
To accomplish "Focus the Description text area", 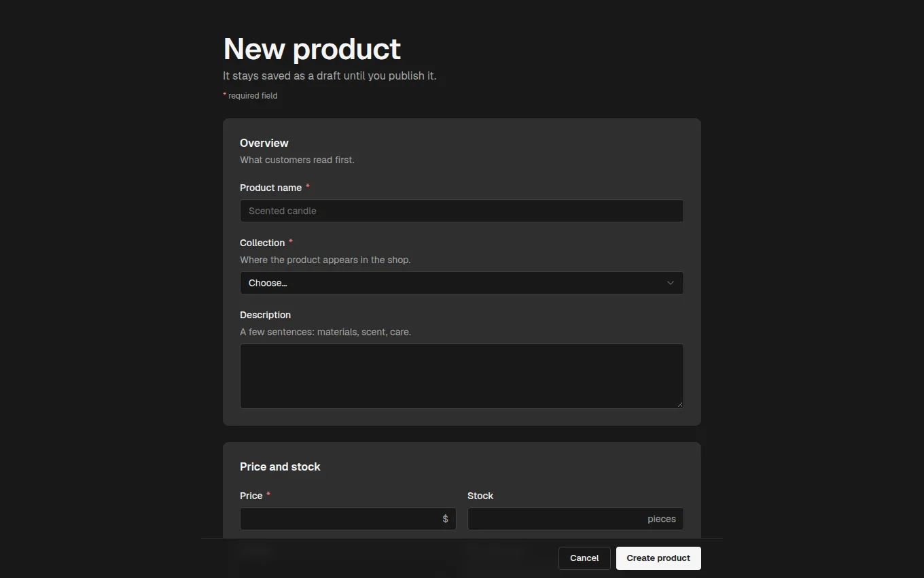I will [461, 376].
